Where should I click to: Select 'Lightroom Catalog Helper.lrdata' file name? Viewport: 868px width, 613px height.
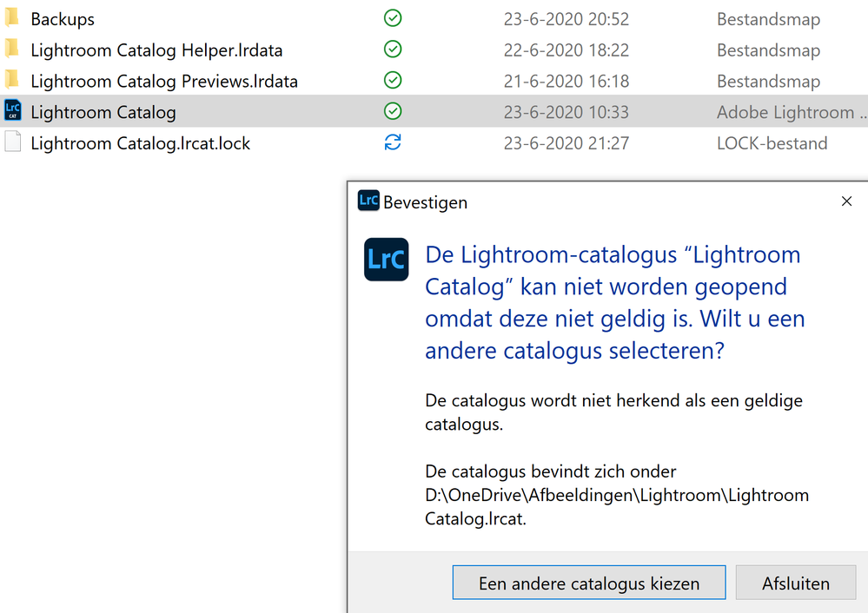(156, 50)
